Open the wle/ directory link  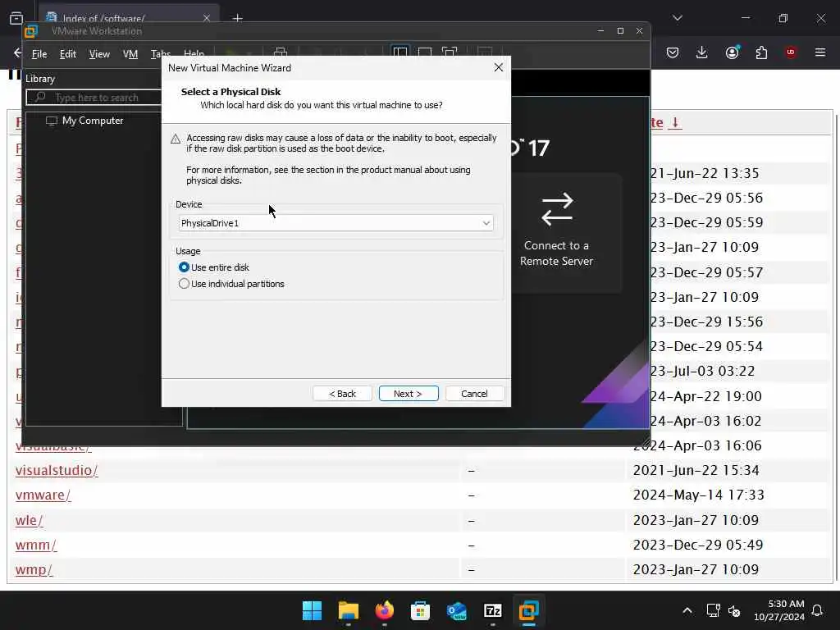29,520
